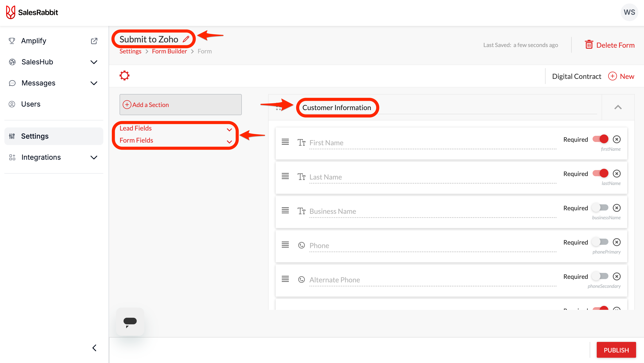This screenshot has height=363, width=644.
Task: Open form settings gear icon
Action: pos(124,76)
